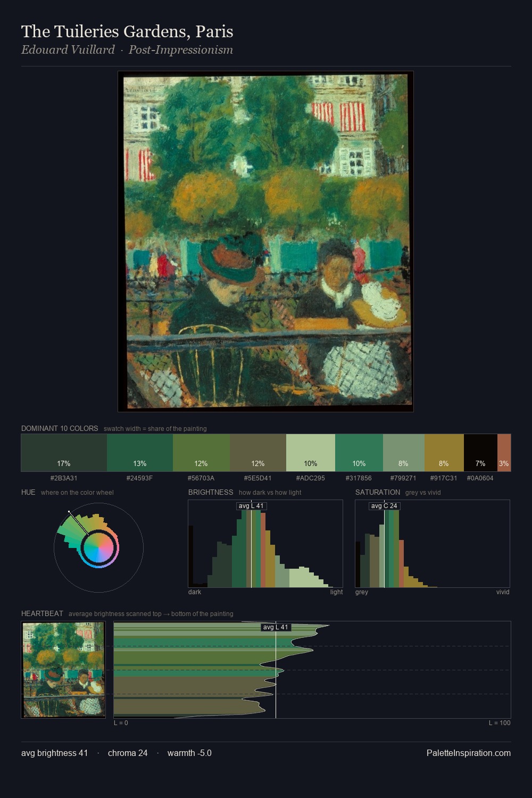Click the 'avg L 41' brightness histogram label
This screenshot has width=532, height=798.
[251, 506]
